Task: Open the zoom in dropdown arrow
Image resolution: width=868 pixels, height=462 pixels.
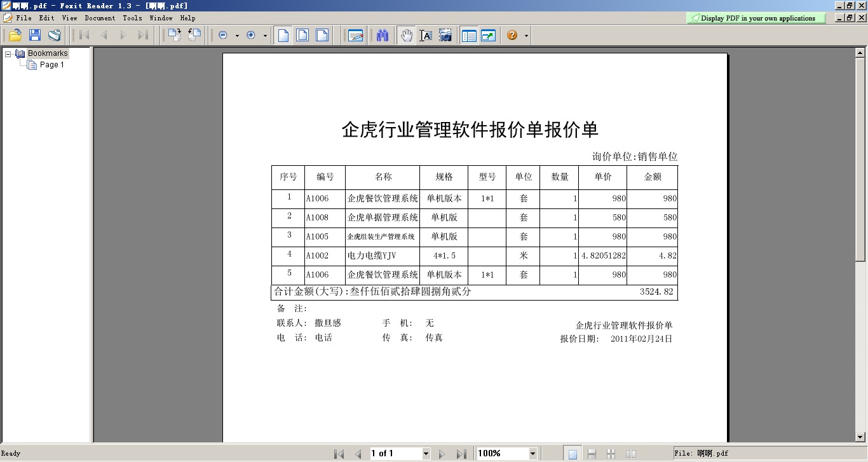Action: 265,36
